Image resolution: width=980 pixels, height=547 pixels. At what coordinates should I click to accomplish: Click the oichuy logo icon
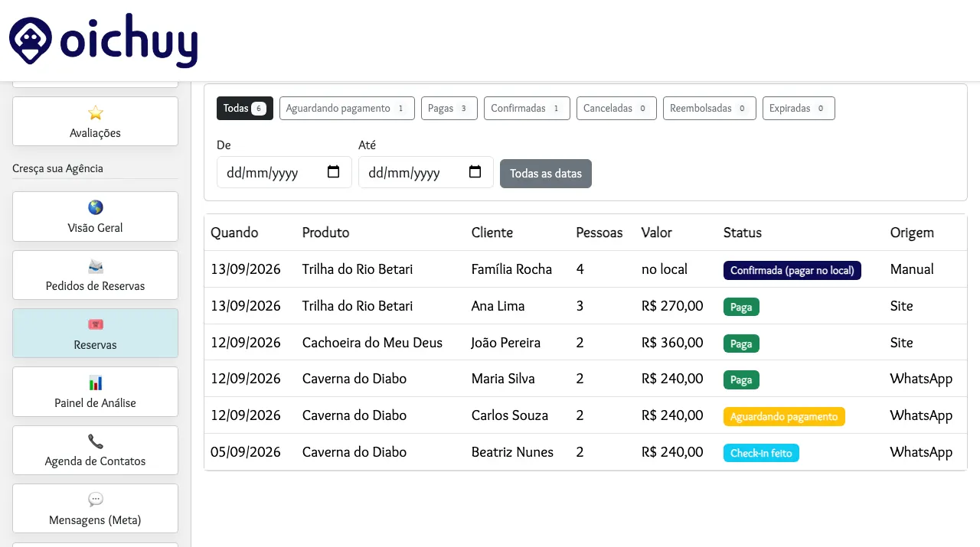[31, 41]
